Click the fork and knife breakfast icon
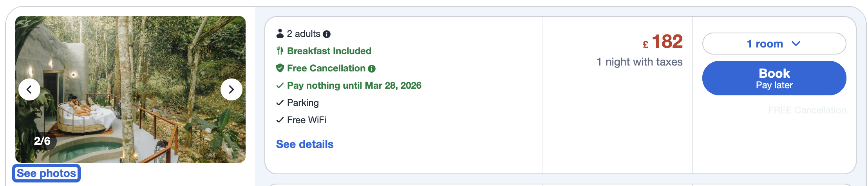 (280, 51)
